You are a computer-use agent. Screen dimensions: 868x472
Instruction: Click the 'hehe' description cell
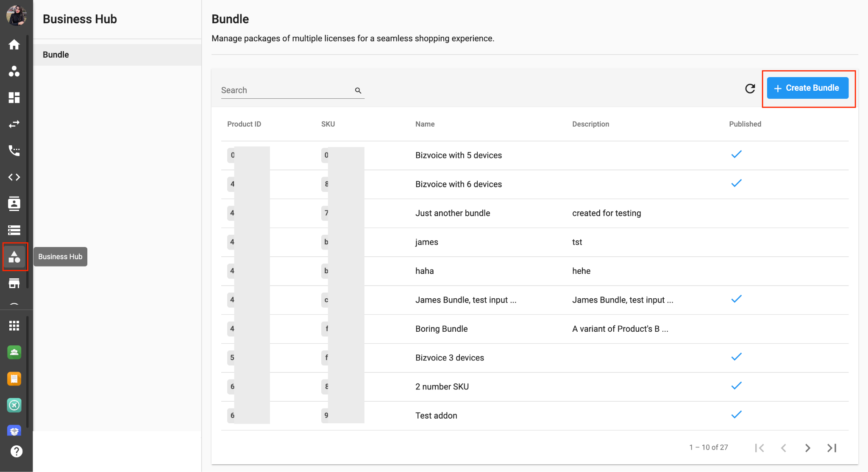[x=581, y=271]
